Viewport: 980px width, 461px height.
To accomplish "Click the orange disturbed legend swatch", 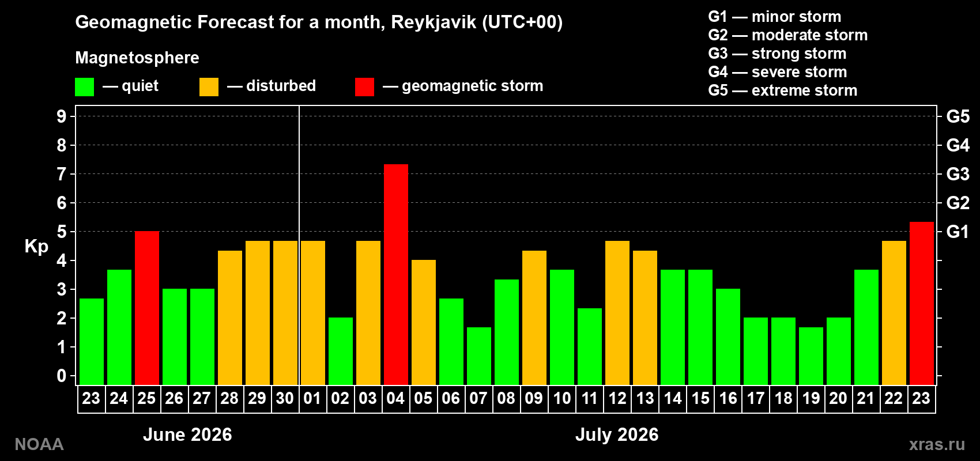I will (x=209, y=87).
